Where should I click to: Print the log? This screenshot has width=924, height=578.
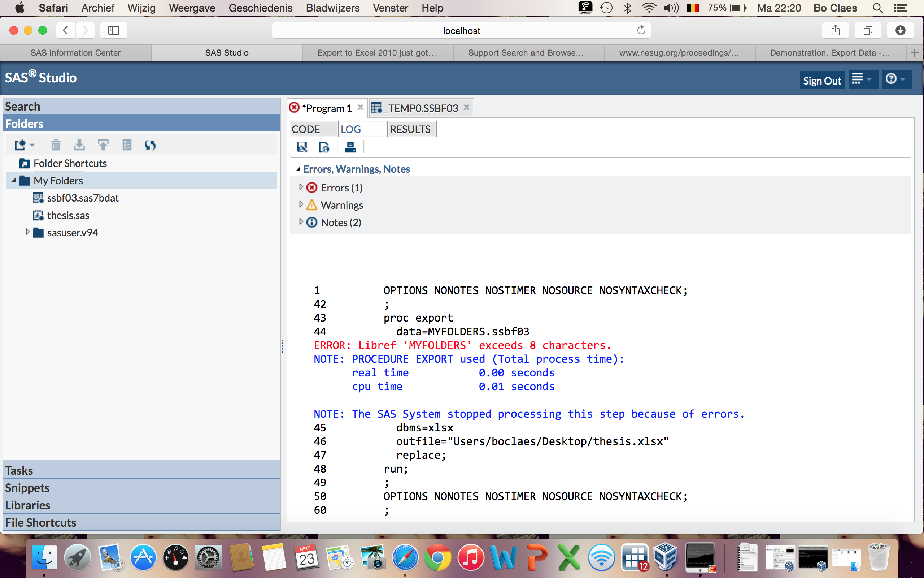coord(350,147)
